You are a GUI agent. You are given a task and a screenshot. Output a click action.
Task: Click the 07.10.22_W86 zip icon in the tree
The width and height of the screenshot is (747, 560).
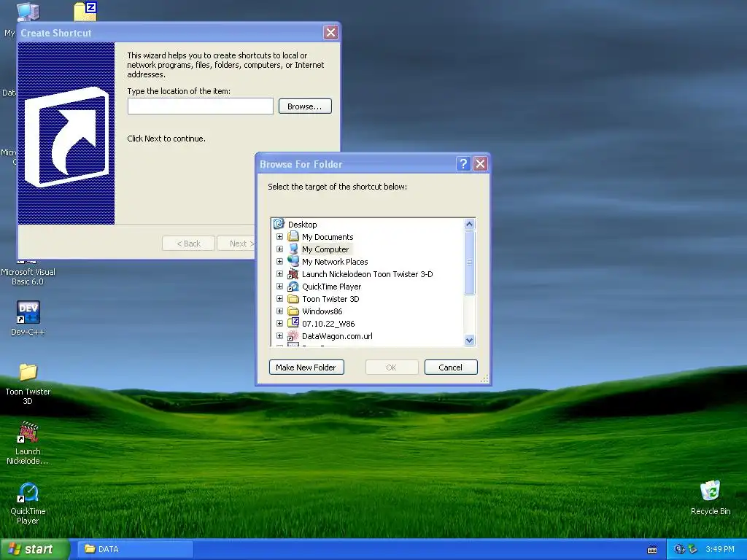pos(293,323)
